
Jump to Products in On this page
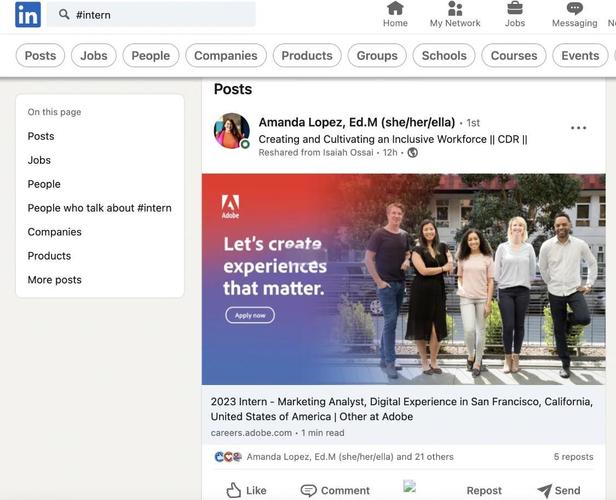tap(49, 256)
